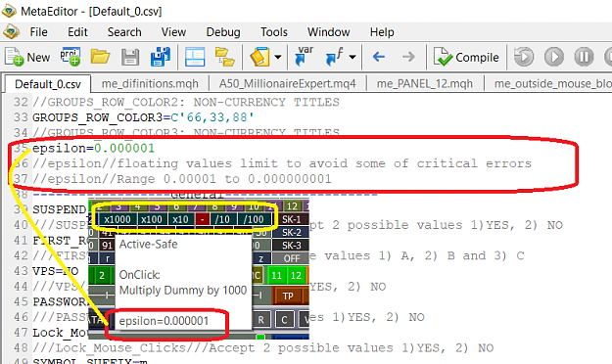Start debugging with play icon
This screenshot has height=364, width=612.
(x=554, y=57)
